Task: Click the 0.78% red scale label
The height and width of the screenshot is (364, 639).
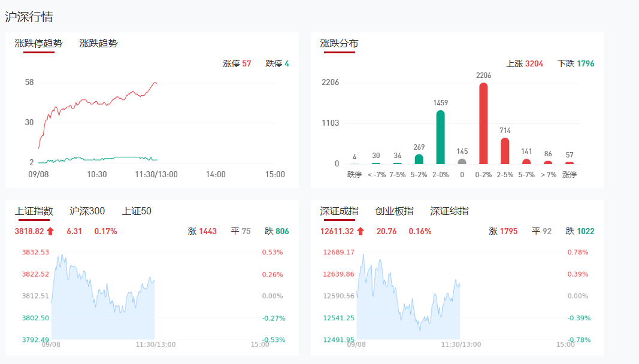Action: (578, 252)
